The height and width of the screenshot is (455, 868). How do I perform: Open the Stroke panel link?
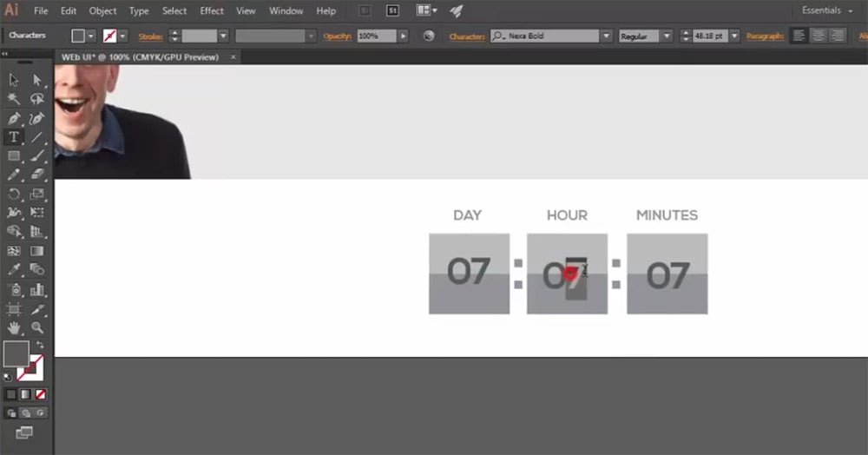[150, 36]
